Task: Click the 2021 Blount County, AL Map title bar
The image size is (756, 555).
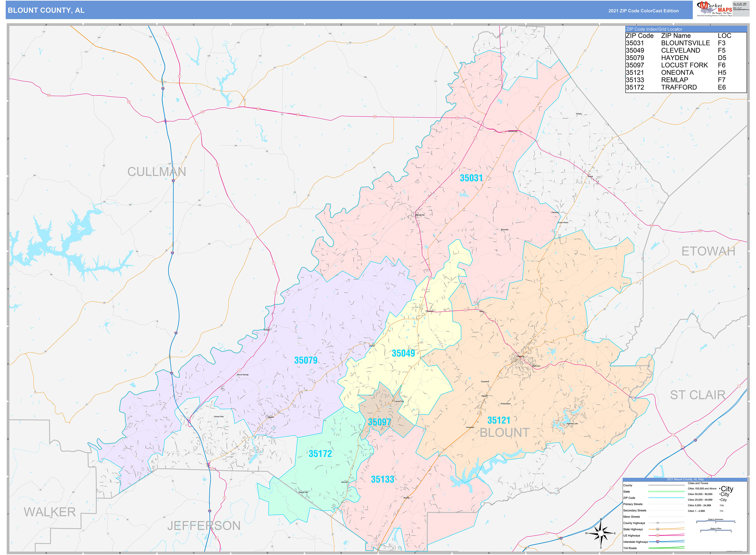Action: (685, 479)
